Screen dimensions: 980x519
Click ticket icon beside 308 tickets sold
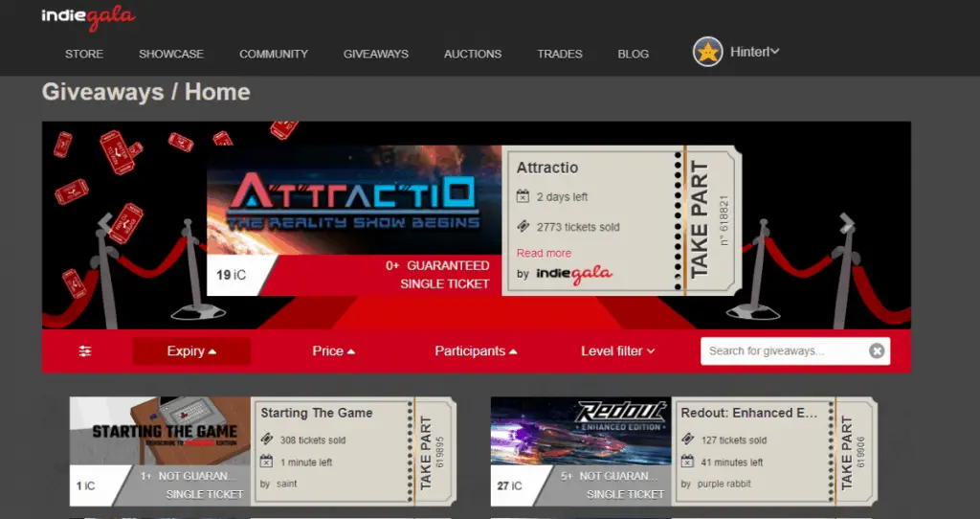click(x=267, y=440)
